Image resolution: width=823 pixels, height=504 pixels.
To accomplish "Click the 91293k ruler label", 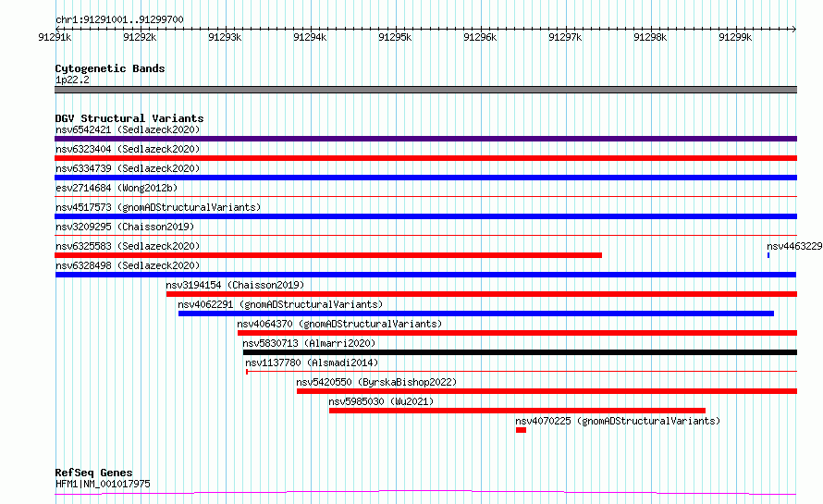I will point(225,37).
